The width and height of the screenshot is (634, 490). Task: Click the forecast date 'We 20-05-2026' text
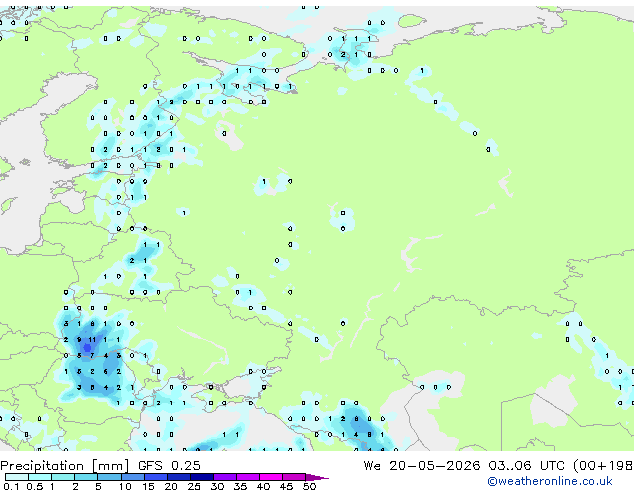[422, 466]
